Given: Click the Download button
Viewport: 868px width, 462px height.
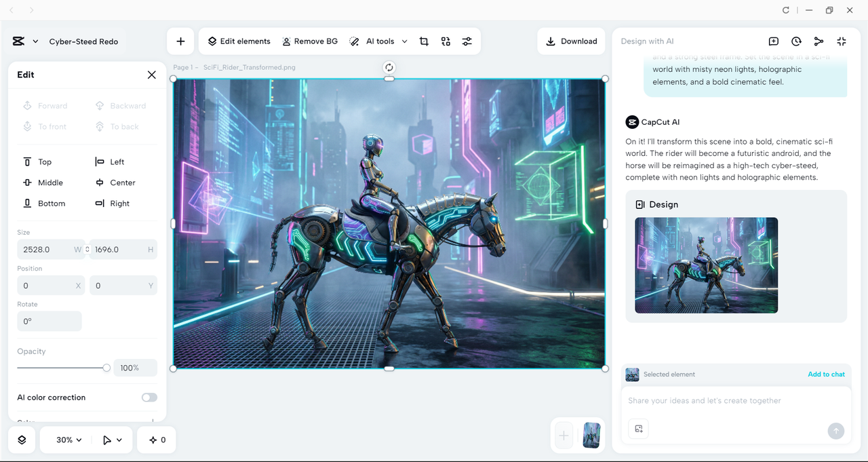Looking at the screenshot, I should [571, 41].
